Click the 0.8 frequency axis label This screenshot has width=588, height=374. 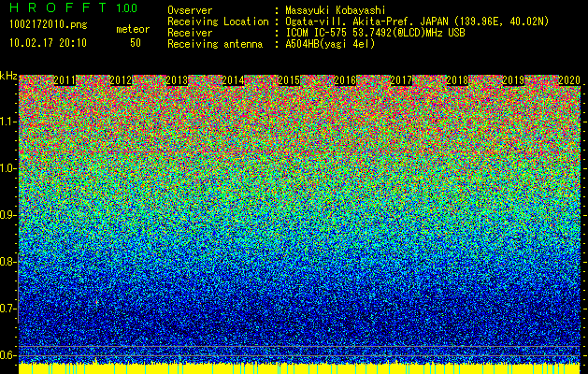(x=8, y=262)
